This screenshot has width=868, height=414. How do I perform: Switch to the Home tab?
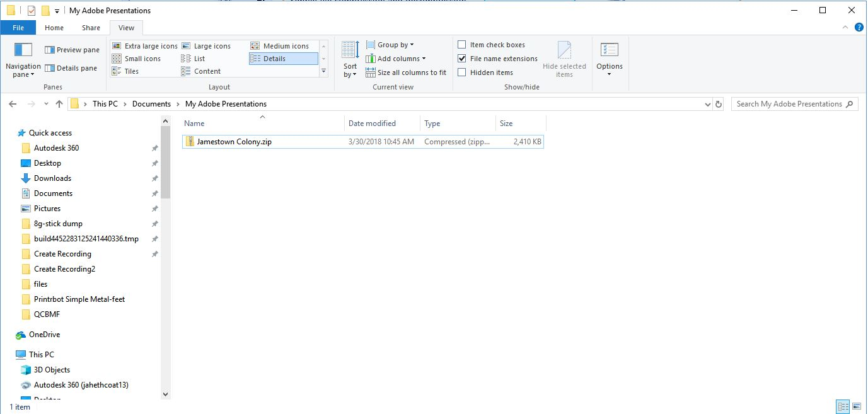pos(54,28)
